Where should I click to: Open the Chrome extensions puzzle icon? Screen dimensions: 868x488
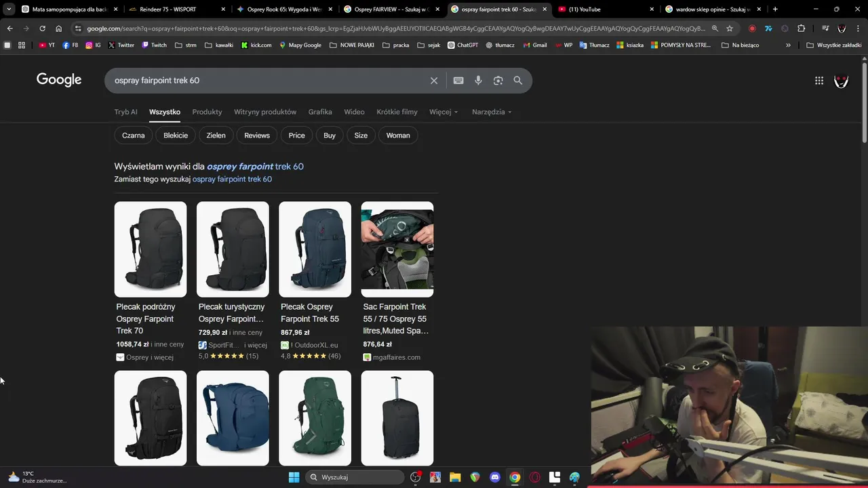802,28
